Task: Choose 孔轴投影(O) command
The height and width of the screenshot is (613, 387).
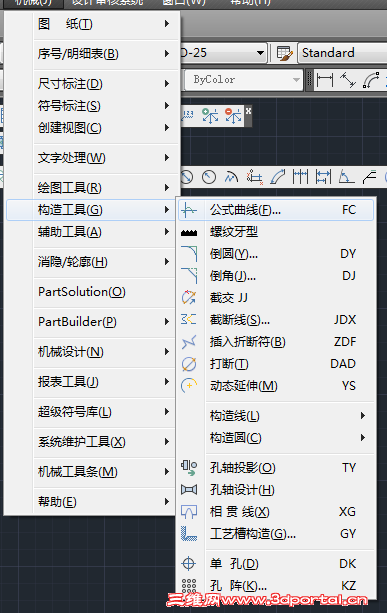Action: (x=276, y=468)
